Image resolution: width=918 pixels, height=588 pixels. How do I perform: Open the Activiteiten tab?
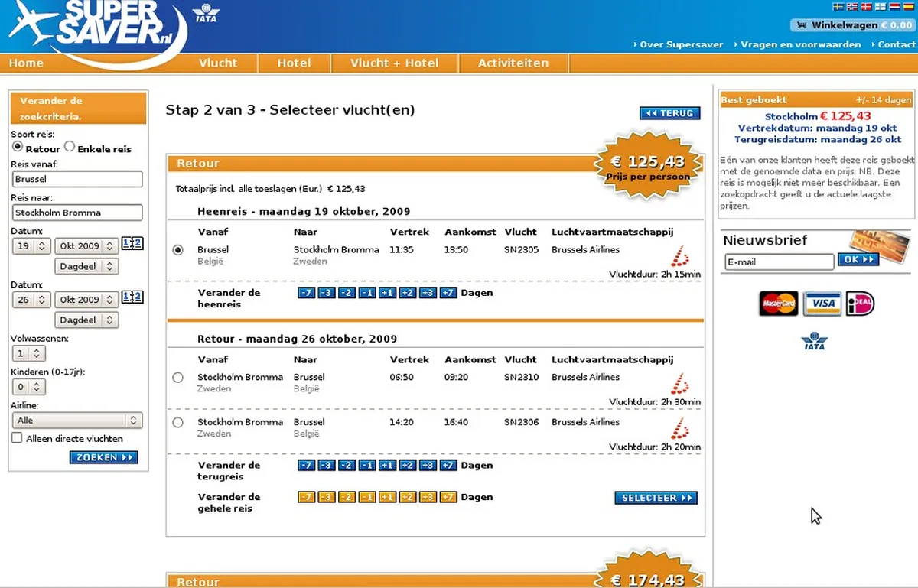(513, 63)
